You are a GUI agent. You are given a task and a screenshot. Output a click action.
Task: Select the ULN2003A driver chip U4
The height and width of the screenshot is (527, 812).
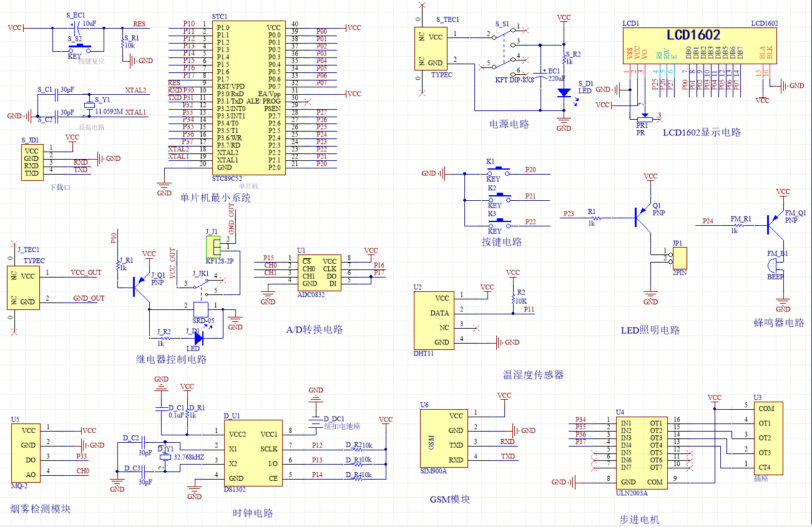(642, 453)
